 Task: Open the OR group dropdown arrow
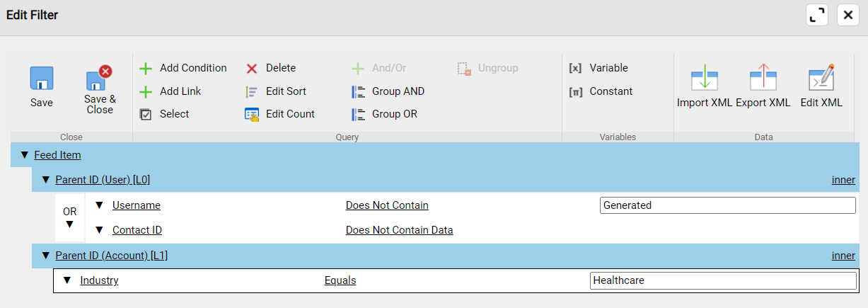69,224
